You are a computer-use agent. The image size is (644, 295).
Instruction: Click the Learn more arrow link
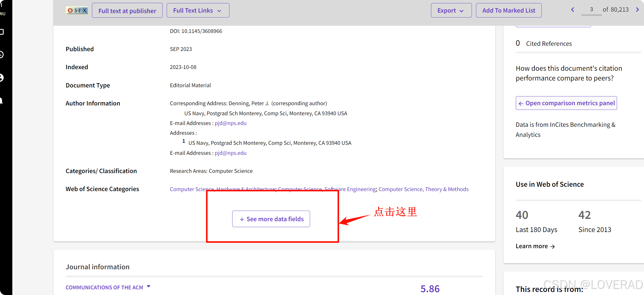535,246
